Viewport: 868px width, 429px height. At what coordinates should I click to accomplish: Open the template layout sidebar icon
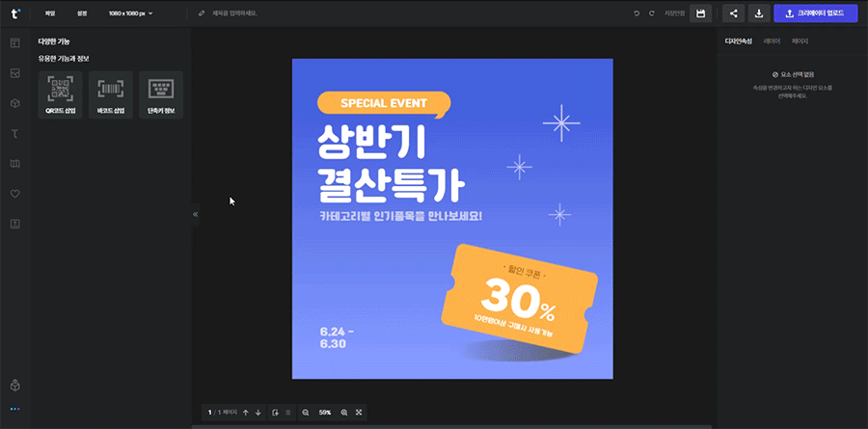click(14, 43)
